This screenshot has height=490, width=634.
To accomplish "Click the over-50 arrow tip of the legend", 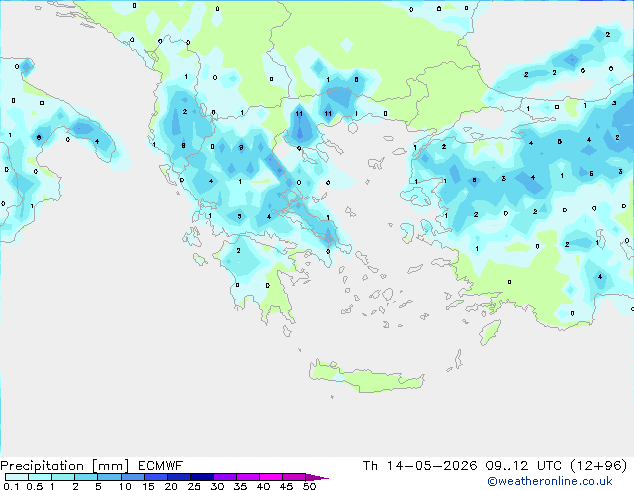I will coord(317,477).
